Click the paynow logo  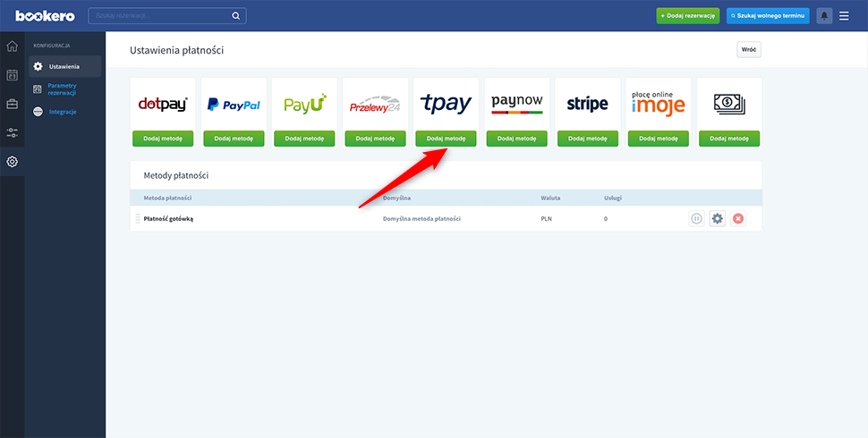point(517,104)
